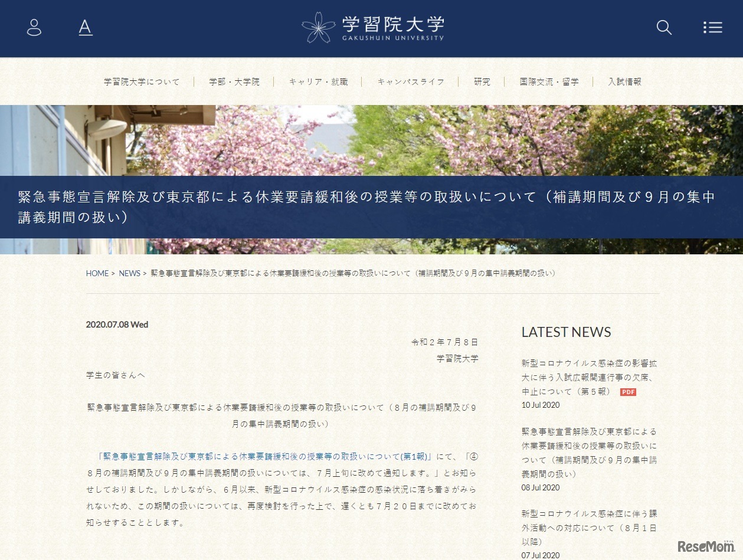Viewport: 743px width, 560px height.
Task: Open the 学習院大学について navigation menu
Action: [142, 81]
